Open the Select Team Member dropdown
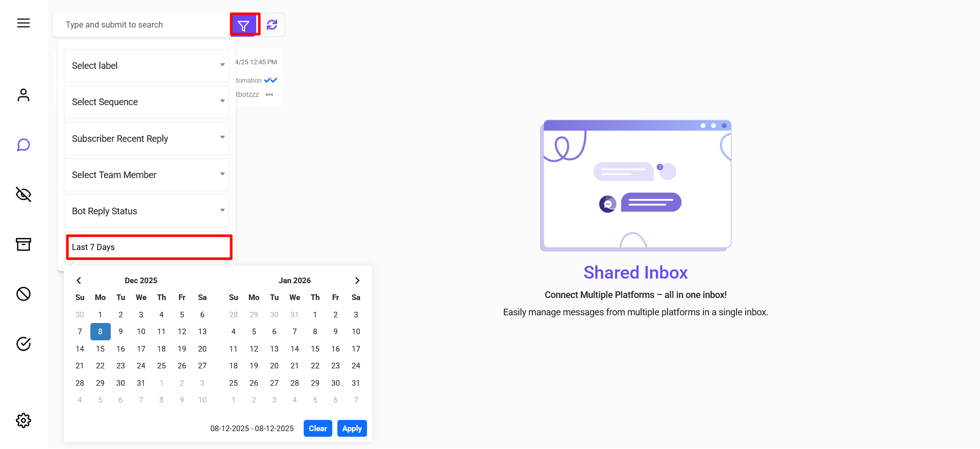 coord(146,175)
